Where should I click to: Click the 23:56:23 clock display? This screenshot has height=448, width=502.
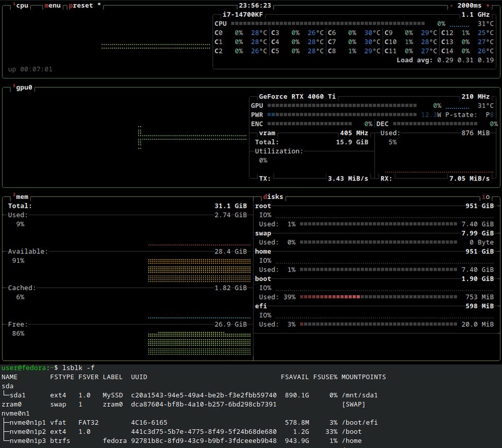(x=255, y=5)
